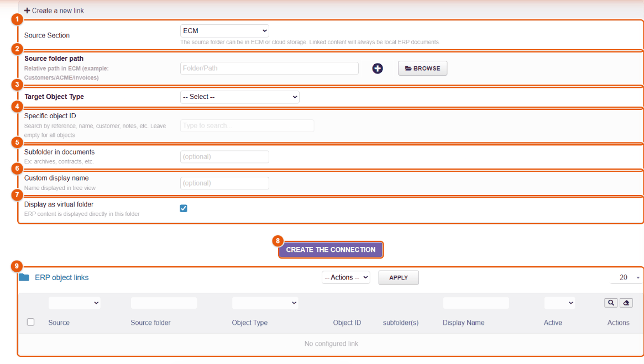Click the Display Name column header
Image resolution: width=644 pixels, height=364 pixels.
463,323
